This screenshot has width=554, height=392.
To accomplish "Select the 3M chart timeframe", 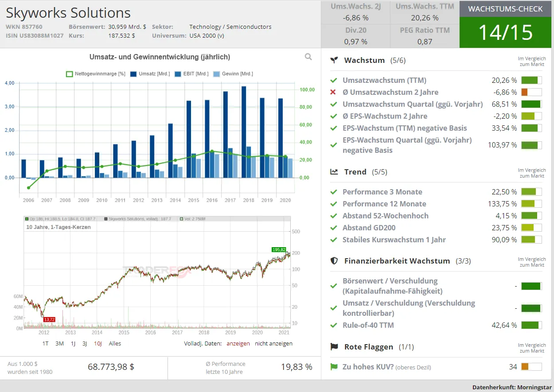I will [59, 343].
